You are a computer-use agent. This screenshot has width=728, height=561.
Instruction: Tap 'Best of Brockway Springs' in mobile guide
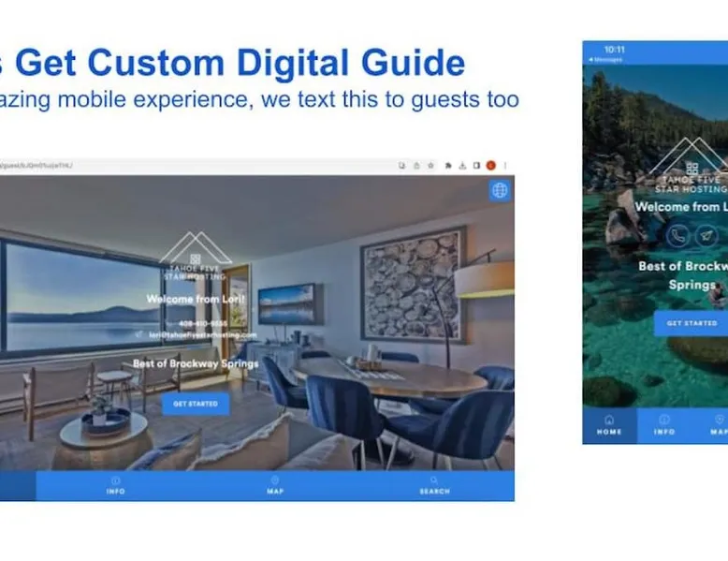683,275
